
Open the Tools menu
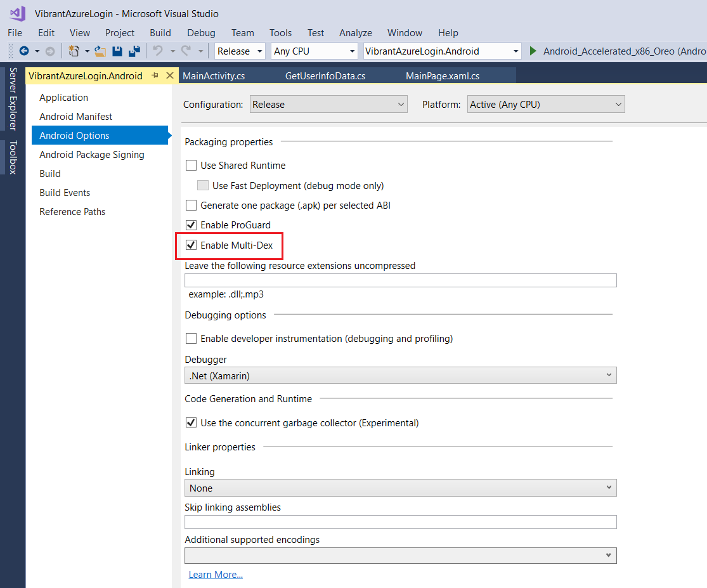pos(280,33)
